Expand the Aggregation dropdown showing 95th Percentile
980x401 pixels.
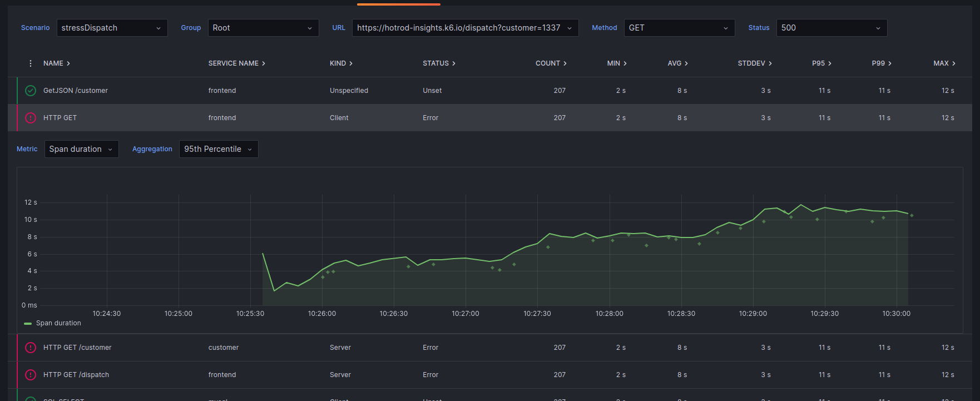218,149
